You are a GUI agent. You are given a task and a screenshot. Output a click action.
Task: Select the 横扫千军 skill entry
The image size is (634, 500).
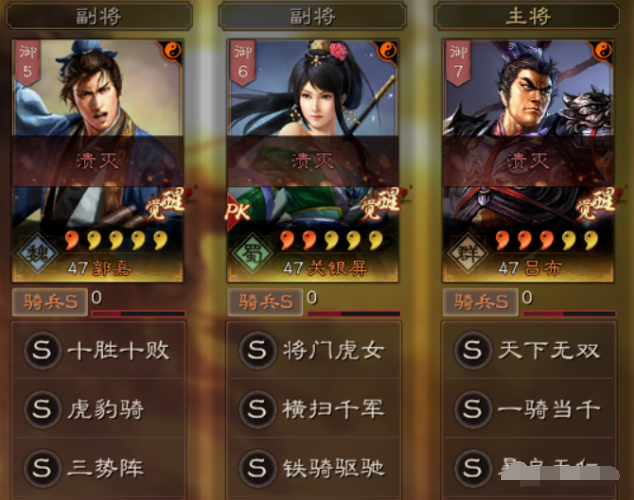tap(314, 409)
